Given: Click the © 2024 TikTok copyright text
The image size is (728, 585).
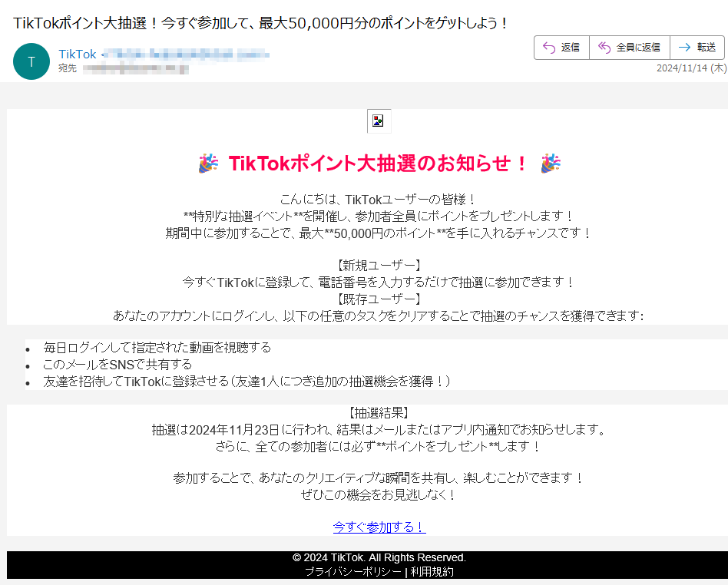Looking at the screenshot, I should pos(379,557).
